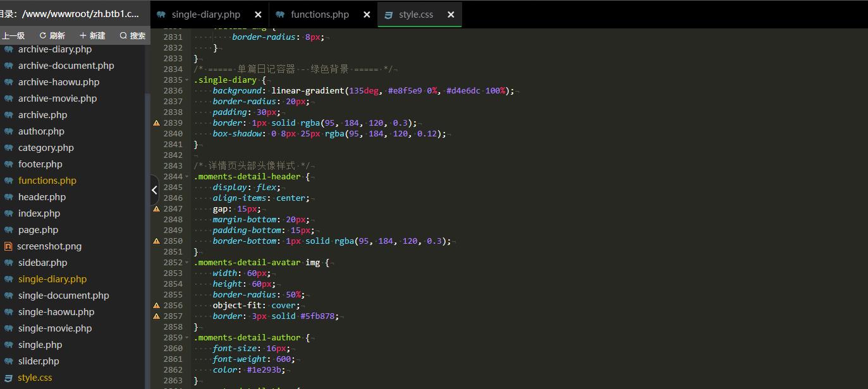
Task: Click the 详情页头部头像样式 comment line
Action: coord(252,166)
